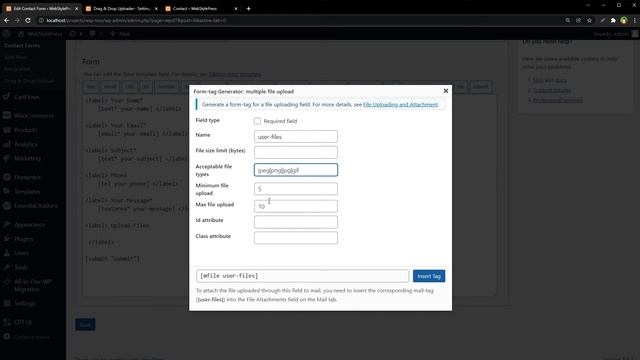The width and height of the screenshot is (640, 360).
Task: Open a new browser tab with plus
Action: pyautogui.click(x=248, y=8)
